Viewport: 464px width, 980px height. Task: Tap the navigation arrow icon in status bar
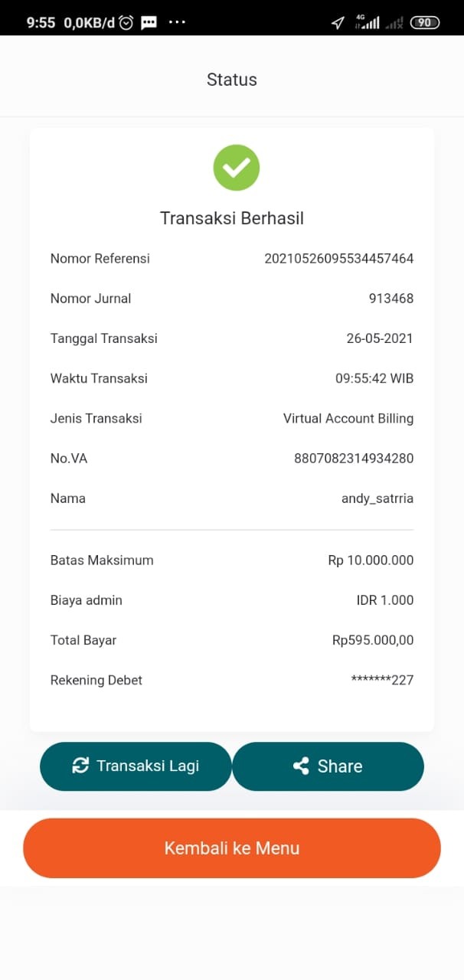click(x=337, y=22)
